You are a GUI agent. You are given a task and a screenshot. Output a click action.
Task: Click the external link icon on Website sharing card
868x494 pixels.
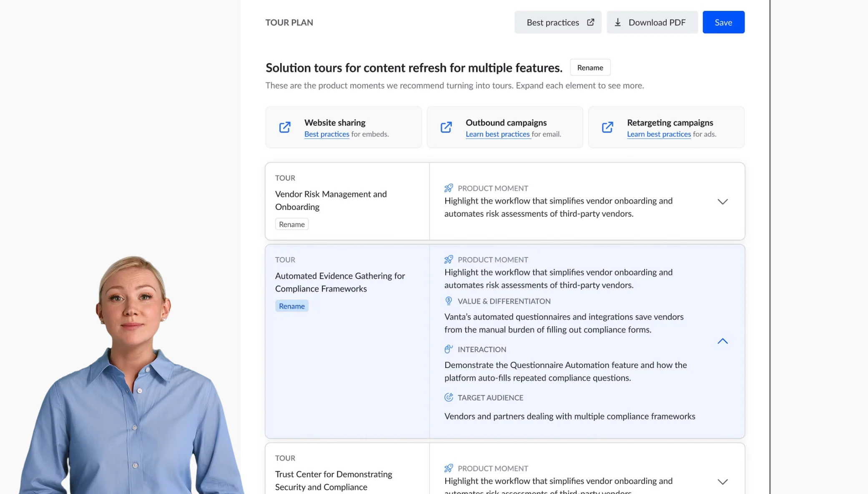285,127
